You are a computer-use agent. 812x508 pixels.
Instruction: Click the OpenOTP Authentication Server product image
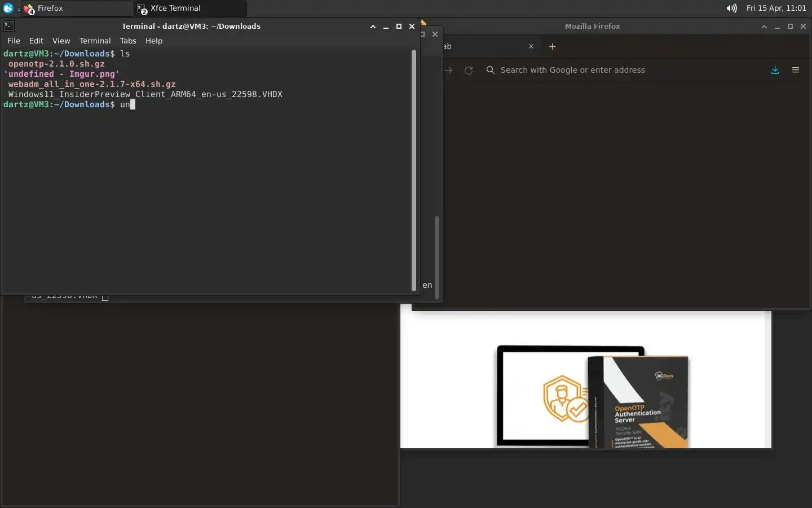(x=593, y=397)
